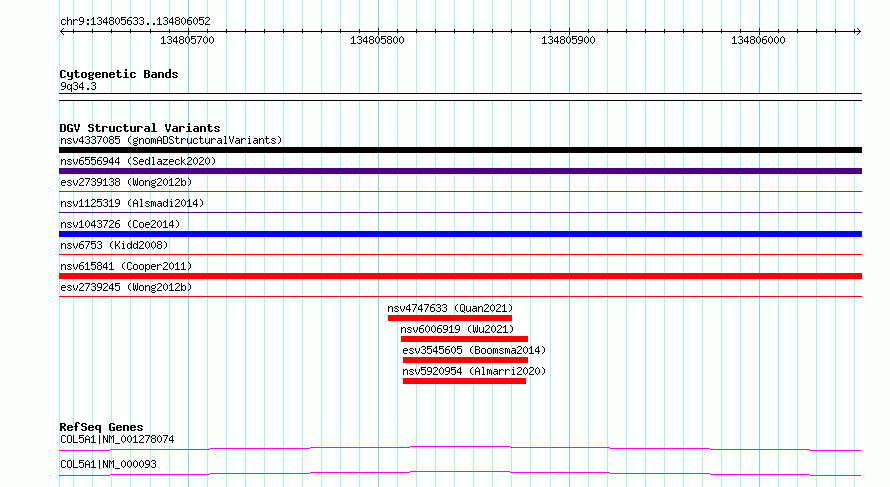This screenshot has width=890, height=487.
Task: Click the purple nsv6556944 variant bar
Action: click(x=460, y=171)
